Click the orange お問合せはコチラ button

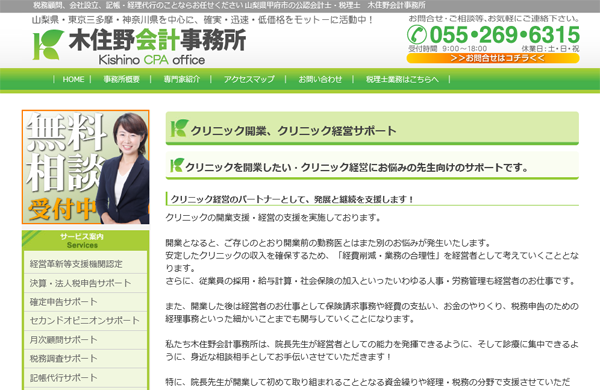pos(493,58)
